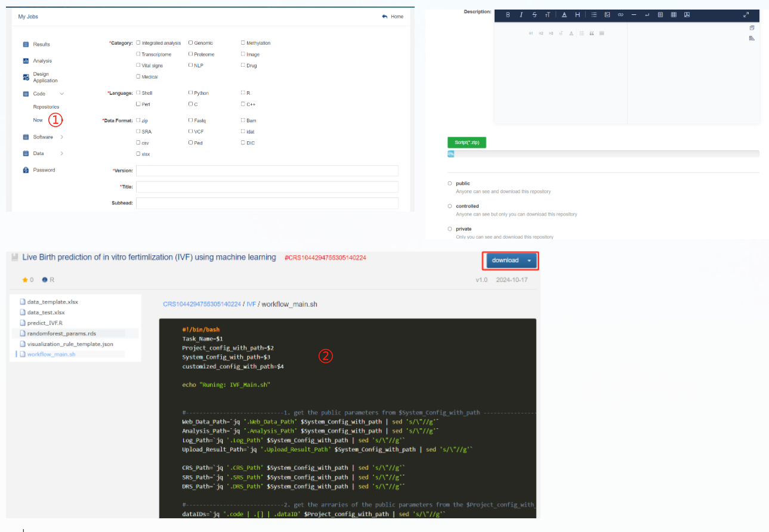Open Analysis in the sidebar
Screen dimensions: 769x532
(x=42, y=61)
